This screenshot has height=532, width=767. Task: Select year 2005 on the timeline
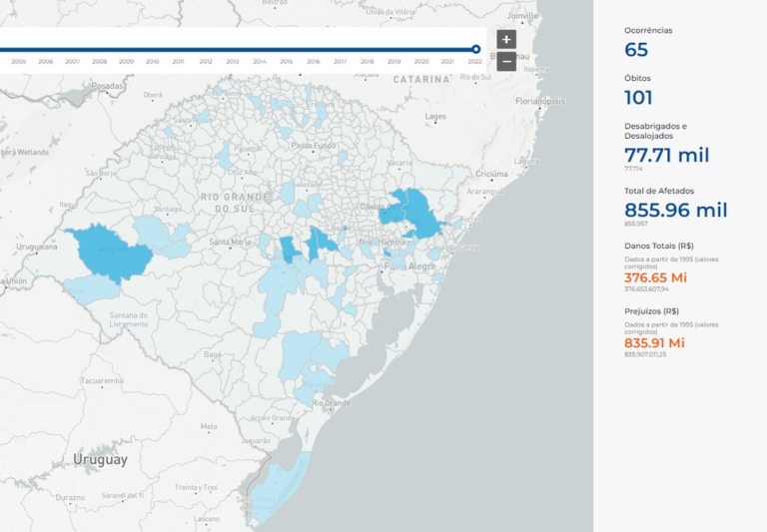19,62
